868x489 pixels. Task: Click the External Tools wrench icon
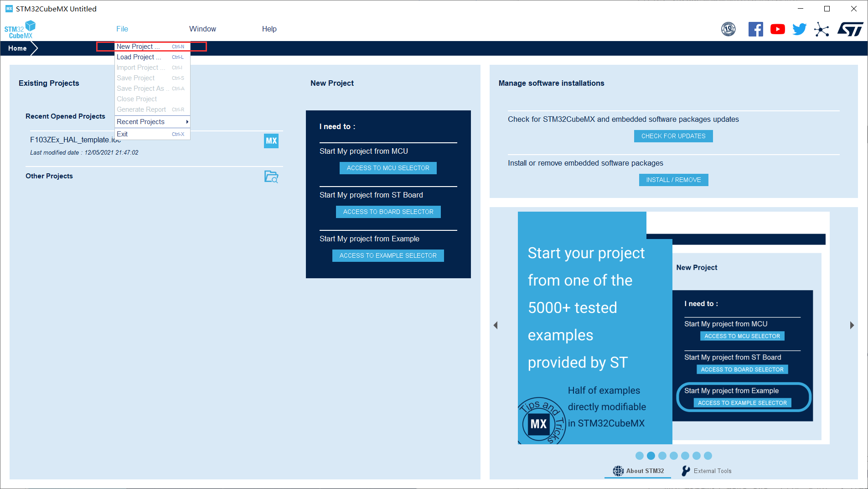click(x=686, y=471)
